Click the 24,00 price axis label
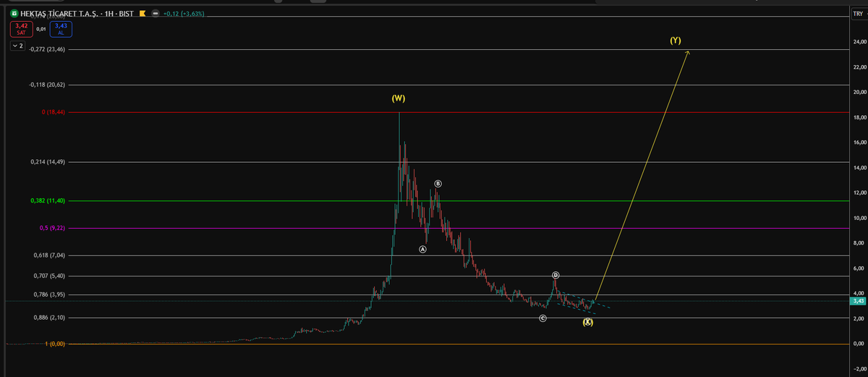868x377 pixels. pyautogui.click(x=859, y=42)
